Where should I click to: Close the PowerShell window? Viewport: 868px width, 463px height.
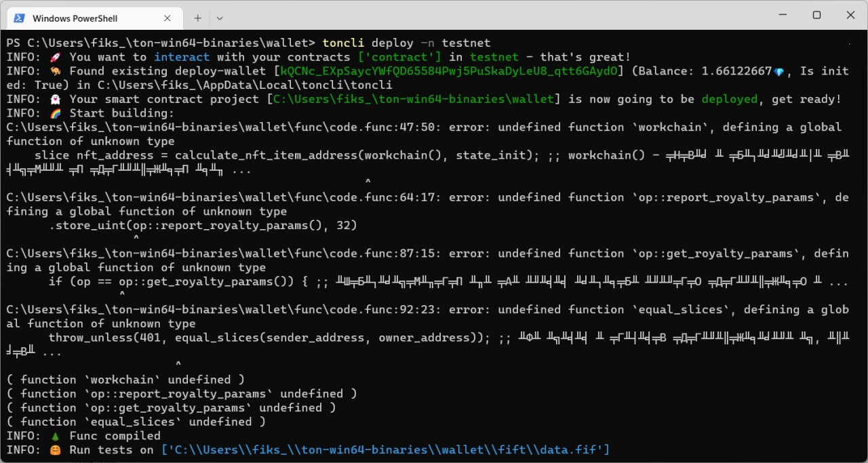[x=850, y=15]
